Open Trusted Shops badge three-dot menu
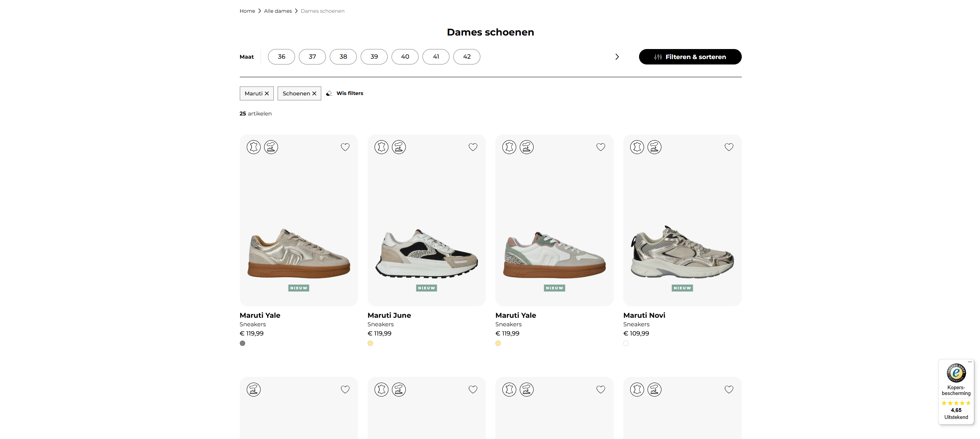980x439 pixels. (970, 362)
